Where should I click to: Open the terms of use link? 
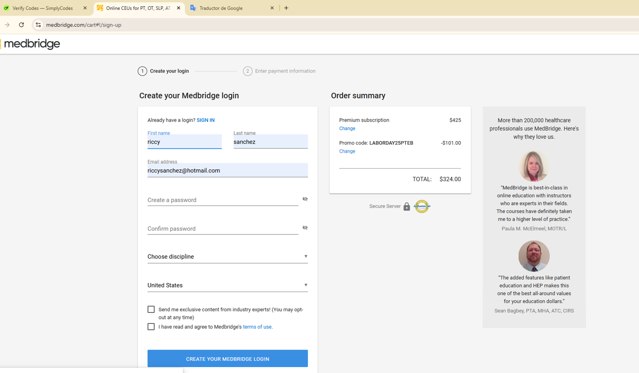pos(257,327)
